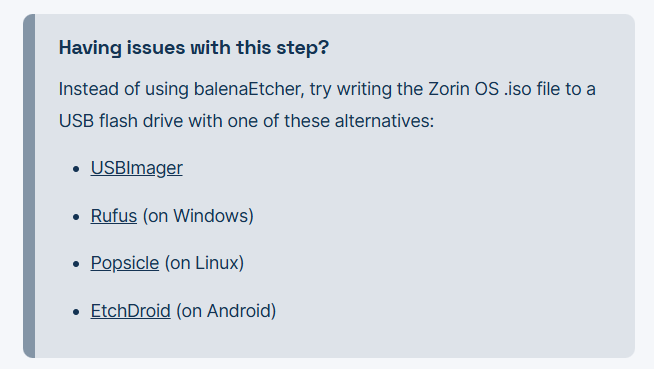
Task: Open the Rufus link
Action: 113,216
